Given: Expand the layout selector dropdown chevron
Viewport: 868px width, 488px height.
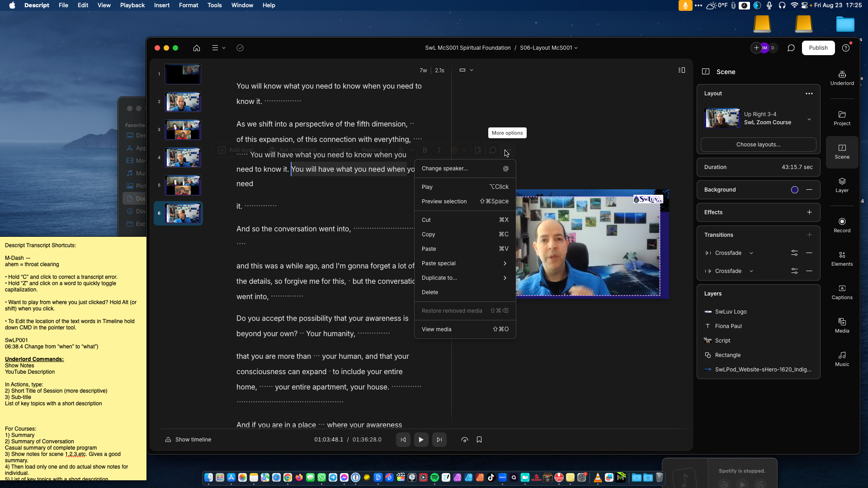Looking at the screenshot, I should [809, 119].
